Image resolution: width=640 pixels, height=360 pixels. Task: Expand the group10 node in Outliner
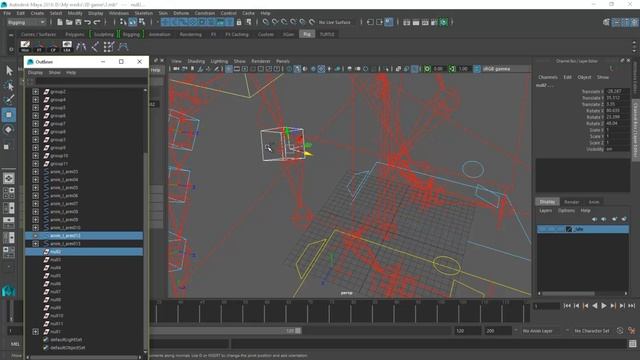coord(36,156)
